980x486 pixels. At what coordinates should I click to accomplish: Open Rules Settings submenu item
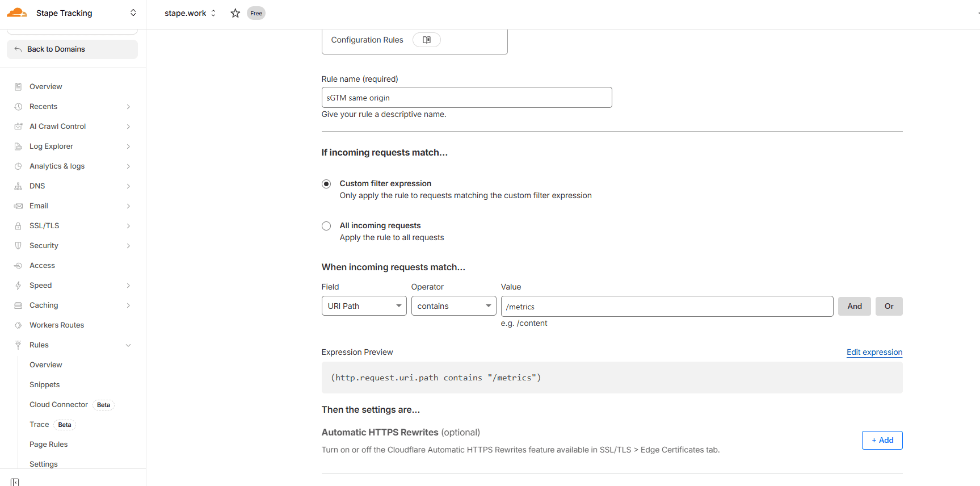[44, 464]
